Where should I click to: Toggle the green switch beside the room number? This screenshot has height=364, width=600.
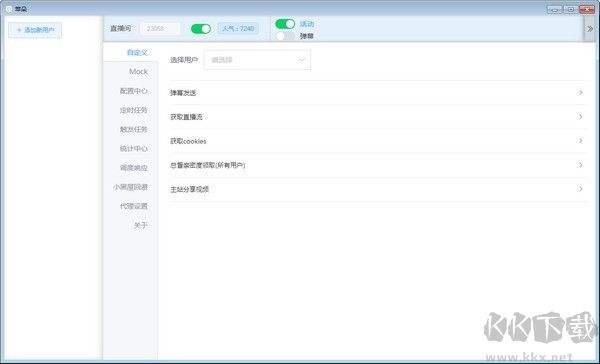(201, 29)
